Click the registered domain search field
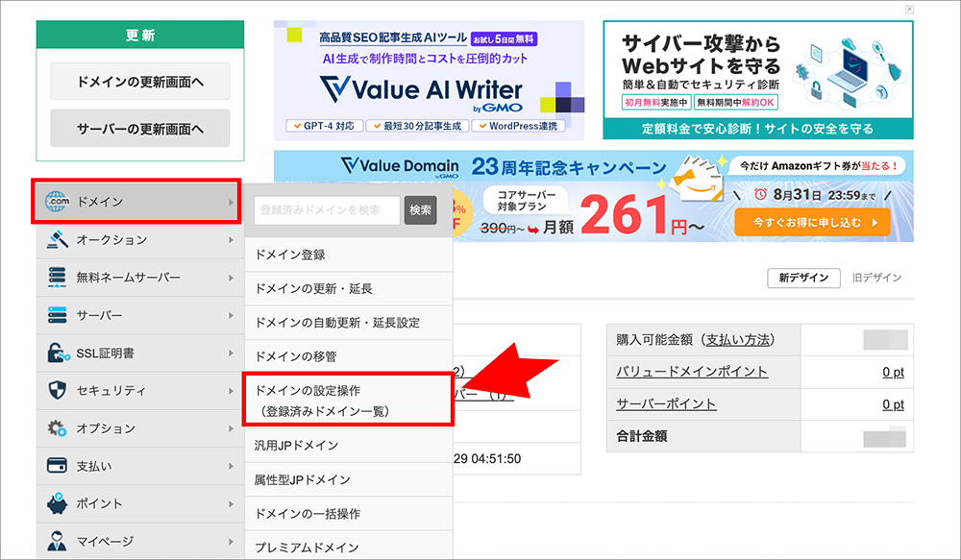Screen dimensions: 961x560 (x=326, y=210)
